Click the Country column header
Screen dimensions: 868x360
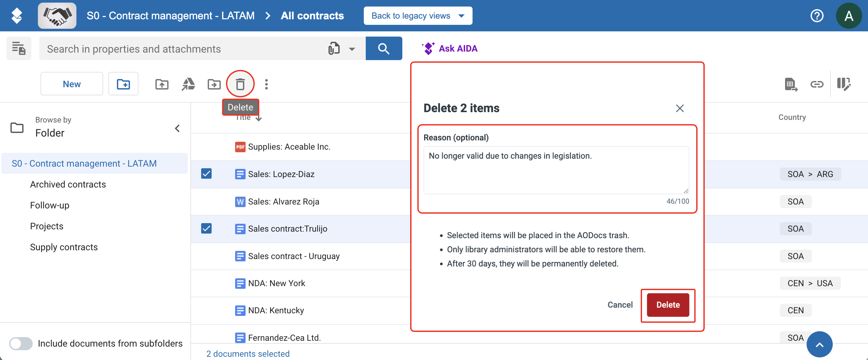792,117
